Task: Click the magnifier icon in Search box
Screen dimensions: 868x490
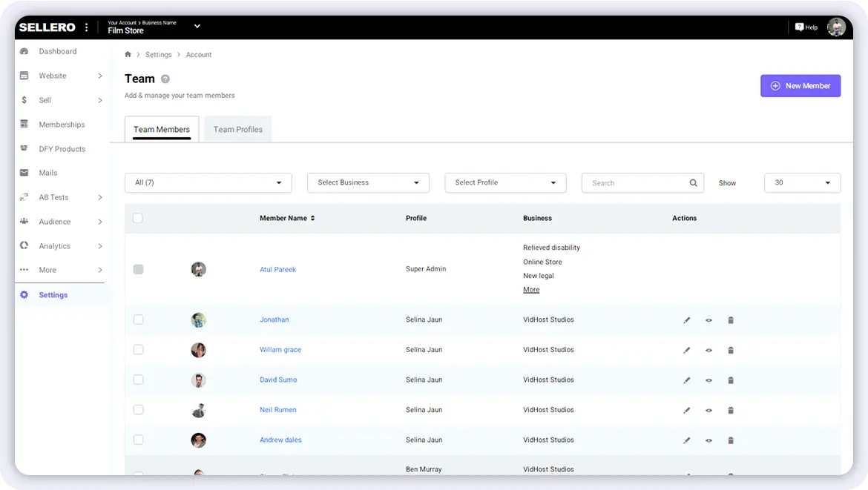Action: click(693, 183)
